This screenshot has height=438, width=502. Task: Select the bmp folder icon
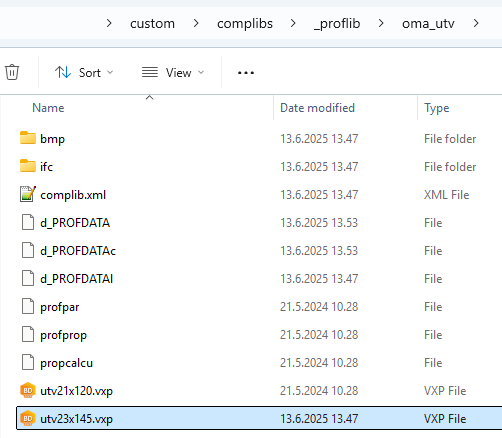click(x=28, y=138)
